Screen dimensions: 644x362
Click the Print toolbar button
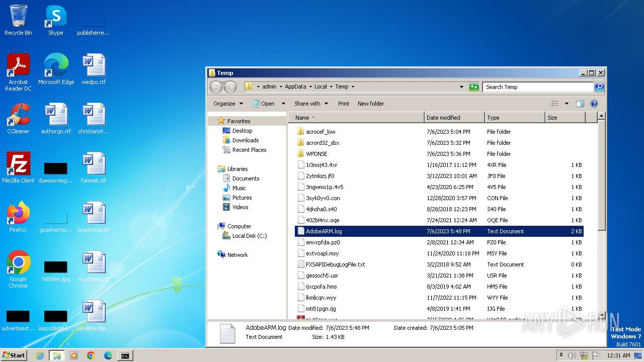[344, 104]
